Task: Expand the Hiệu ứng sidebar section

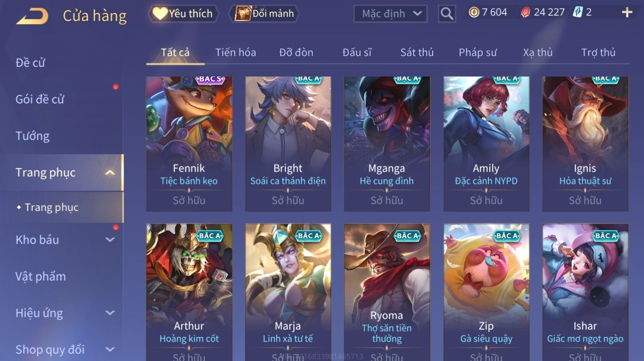Action: pos(110,313)
